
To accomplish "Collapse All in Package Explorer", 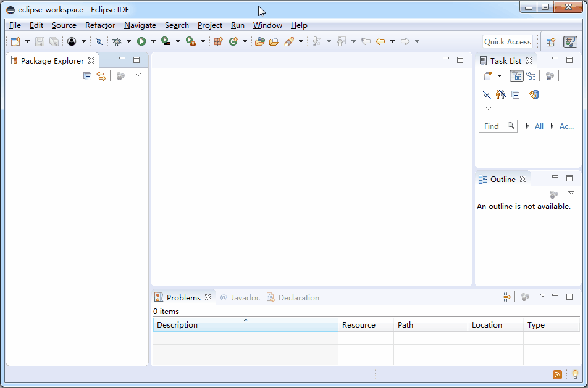I will tap(87, 76).
